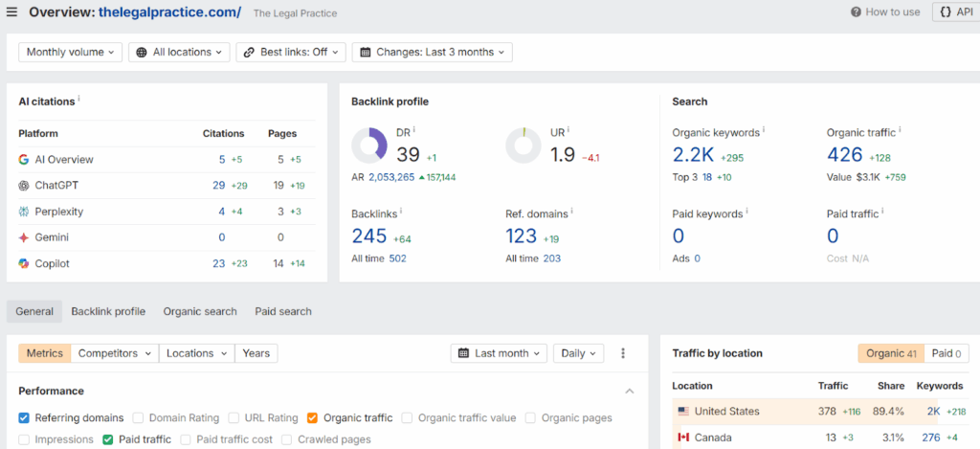This screenshot has width=980, height=449.
Task: Select the Paid 0 traffic toggle
Action: click(x=947, y=353)
